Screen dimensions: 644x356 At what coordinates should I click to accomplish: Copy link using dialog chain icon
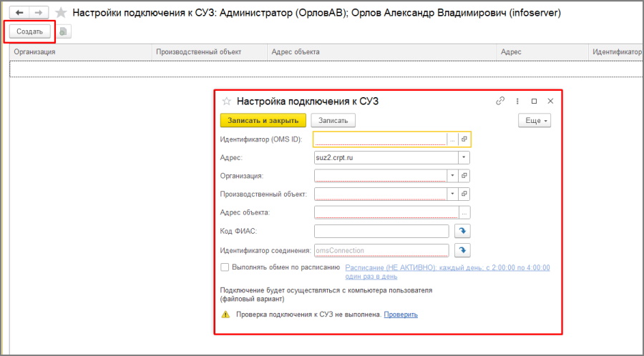point(500,101)
